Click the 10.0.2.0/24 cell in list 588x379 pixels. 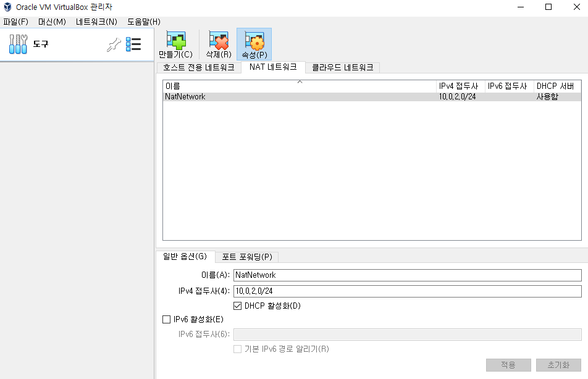tap(458, 97)
